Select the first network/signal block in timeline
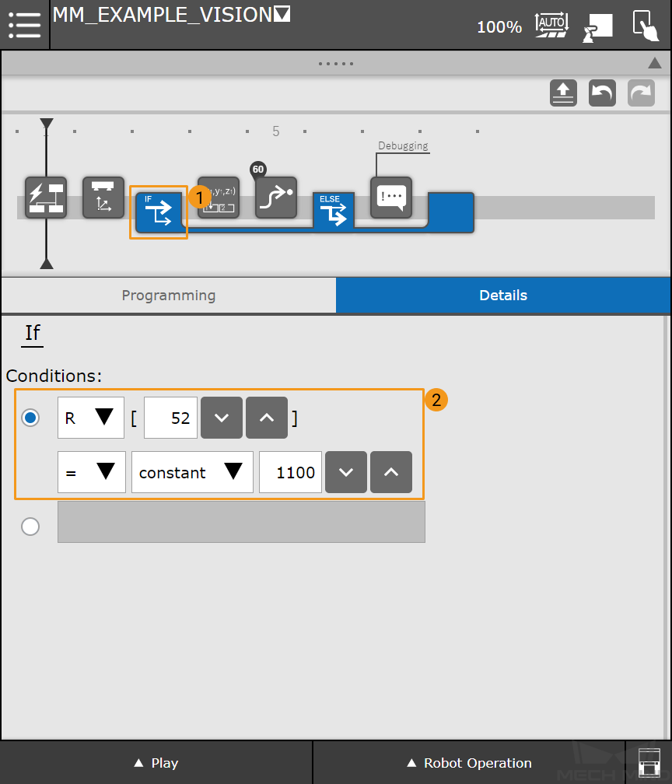 tap(46, 198)
